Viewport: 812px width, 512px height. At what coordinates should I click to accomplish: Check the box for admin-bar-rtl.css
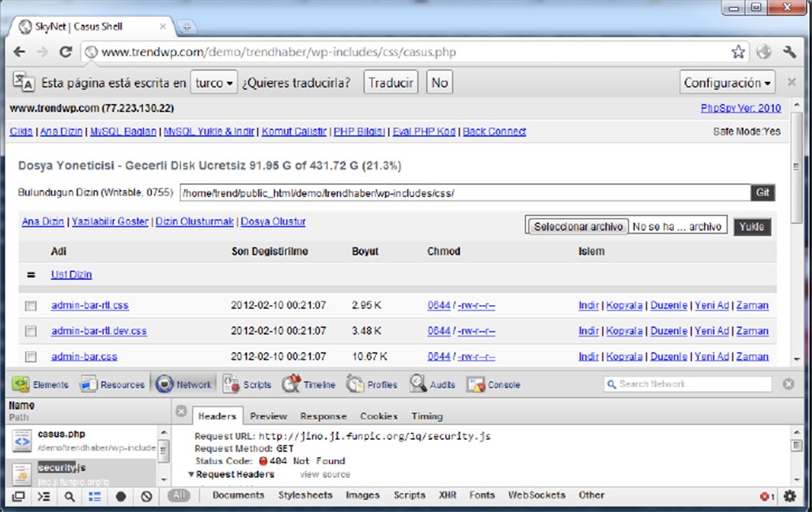(31, 306)
